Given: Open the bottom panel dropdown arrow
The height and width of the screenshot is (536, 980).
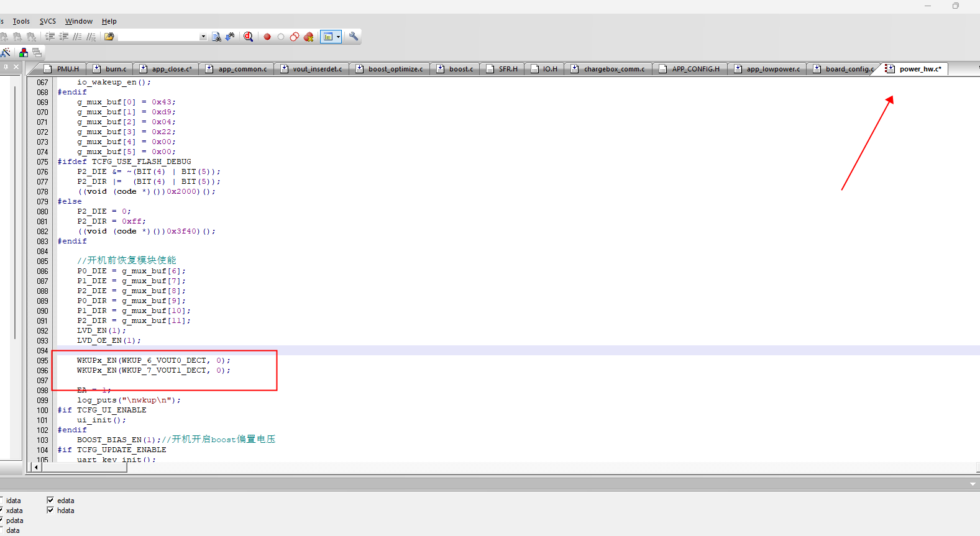Looking at the screenshot, I should (973, 484).
